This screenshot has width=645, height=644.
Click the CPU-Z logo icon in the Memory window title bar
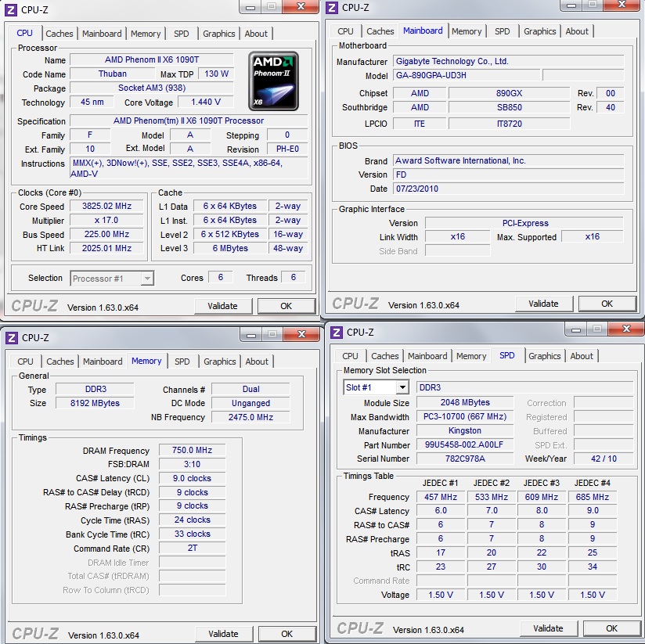coord(12,337)
